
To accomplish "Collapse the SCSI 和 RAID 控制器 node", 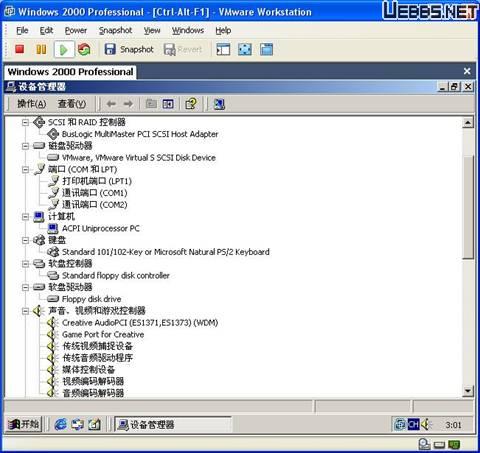I will click(25, 122).
